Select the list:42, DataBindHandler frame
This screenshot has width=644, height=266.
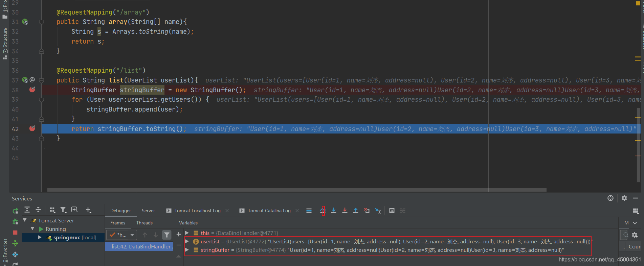[139, 246]
